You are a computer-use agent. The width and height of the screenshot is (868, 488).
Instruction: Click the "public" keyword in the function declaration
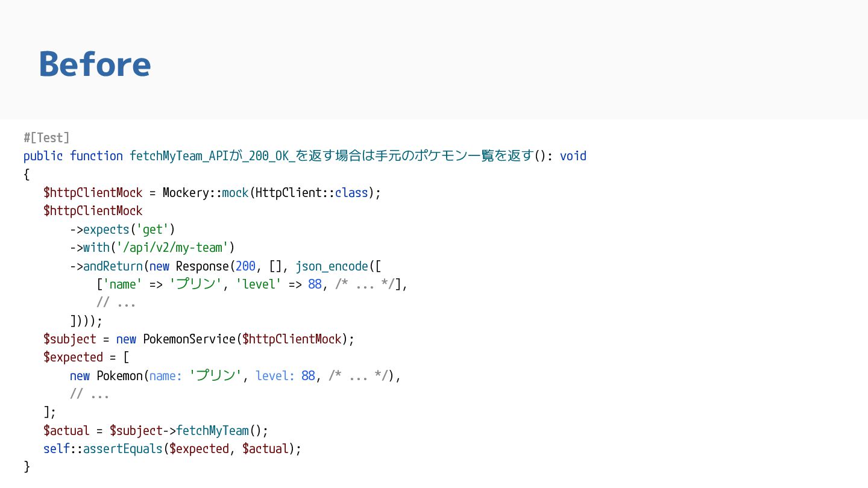pos(43,156)
